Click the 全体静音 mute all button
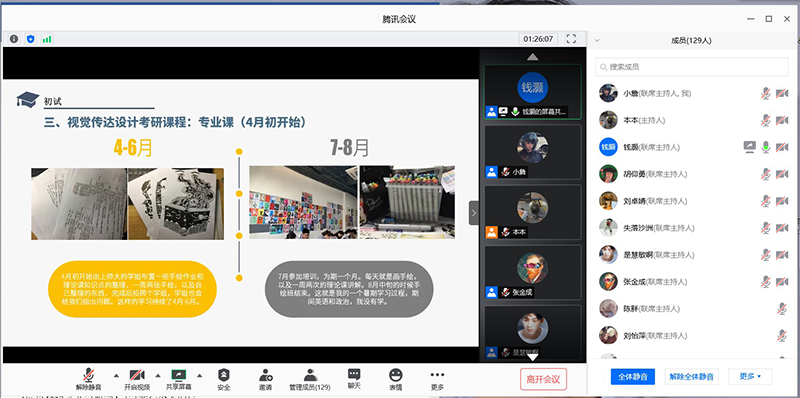 [x=633, y=377]
